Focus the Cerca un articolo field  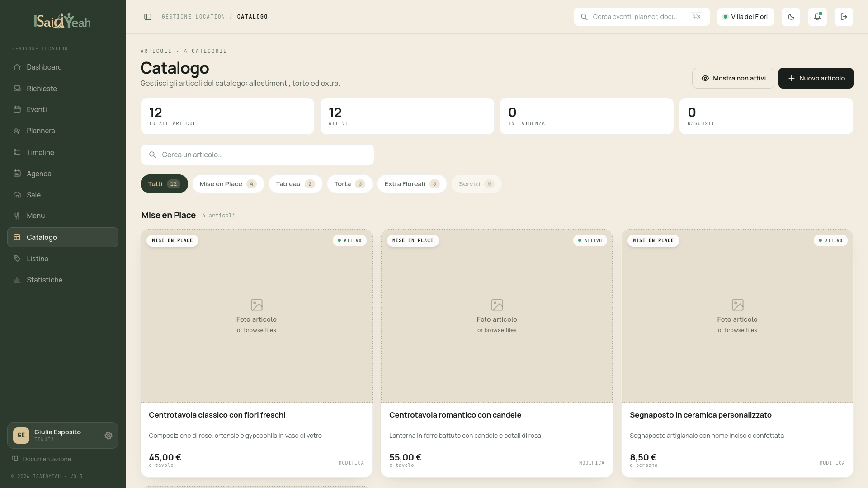point(257,155)
